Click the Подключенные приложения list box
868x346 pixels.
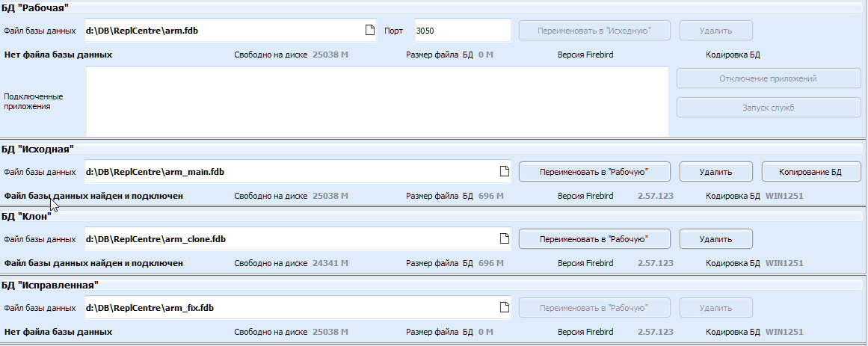[377, 102]
